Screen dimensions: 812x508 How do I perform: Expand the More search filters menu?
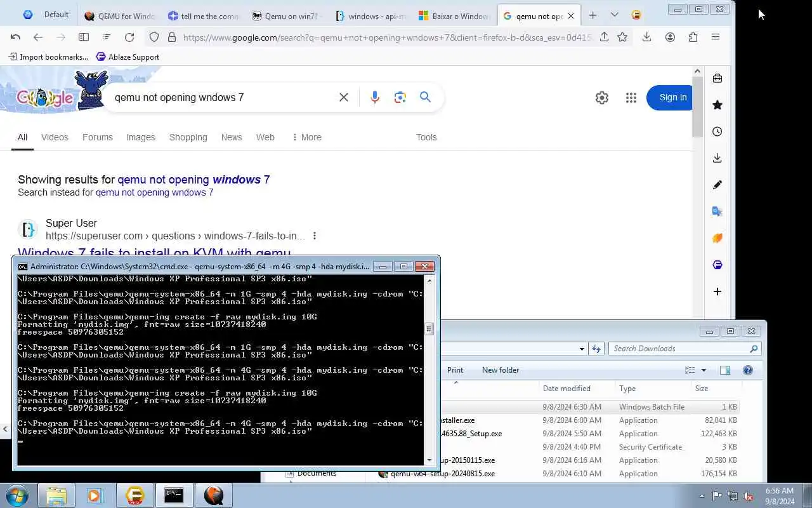[x=307, y=137]
